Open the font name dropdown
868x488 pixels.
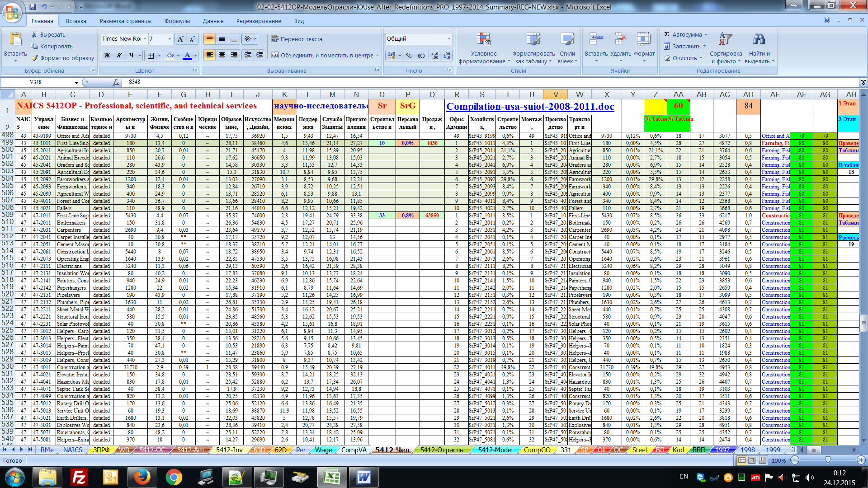[x=145, y=39]
